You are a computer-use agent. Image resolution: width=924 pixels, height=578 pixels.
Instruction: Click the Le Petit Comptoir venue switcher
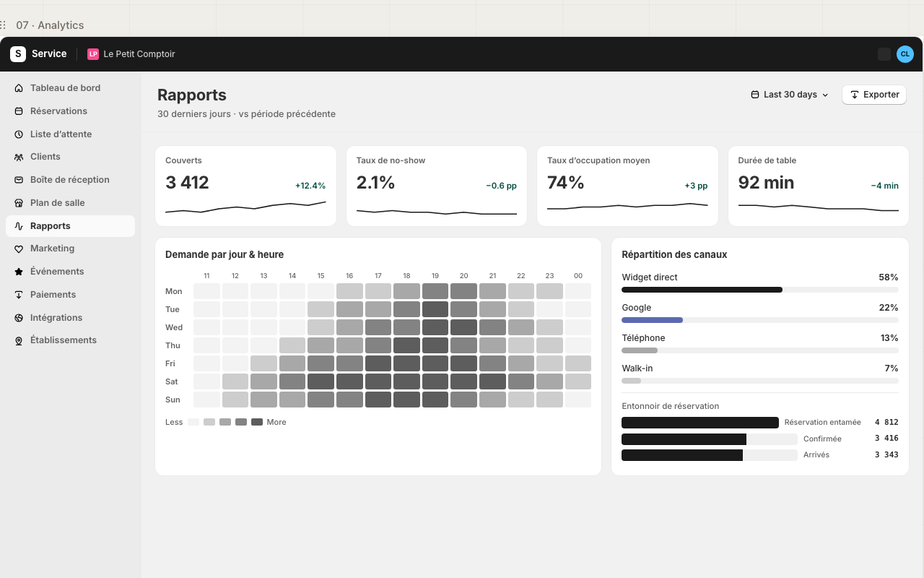click(131, 54)
